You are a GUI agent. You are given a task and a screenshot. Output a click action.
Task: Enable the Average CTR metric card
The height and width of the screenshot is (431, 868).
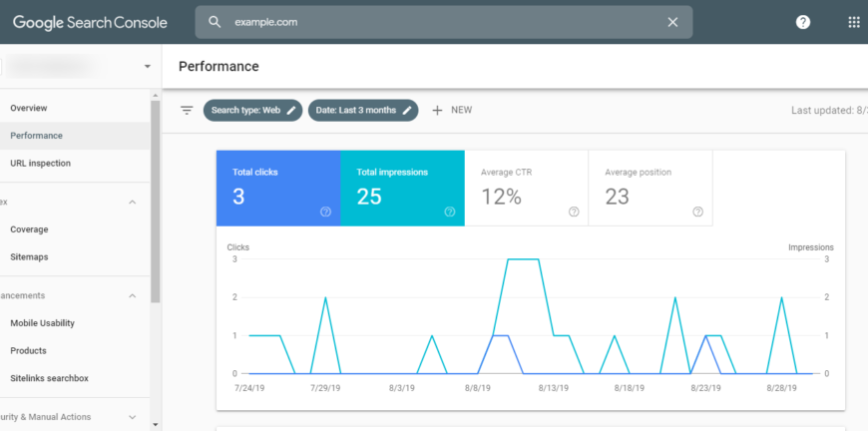coord(527,189)
